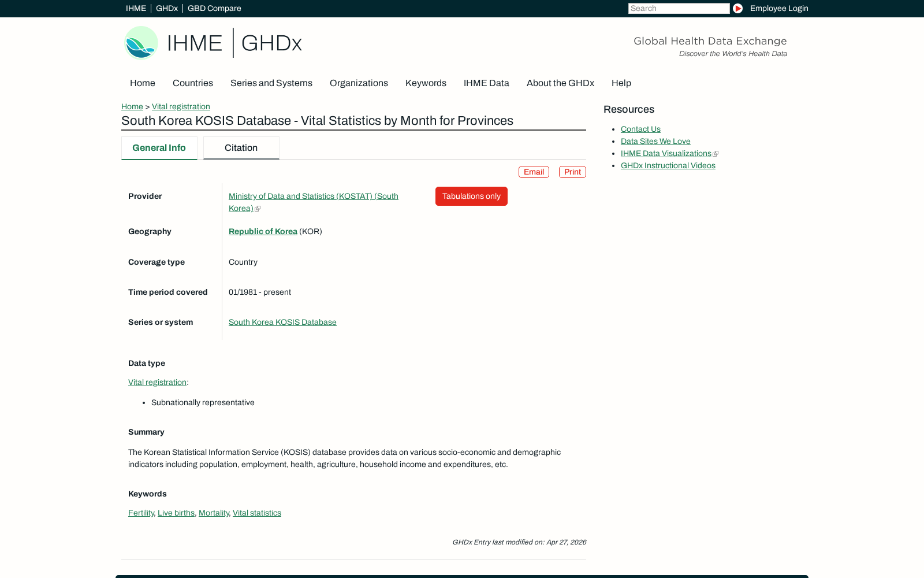Viewport: 924px width, 578px height.
Task: Click the IHME GHDx logo
Action: [x=213, y=43]
